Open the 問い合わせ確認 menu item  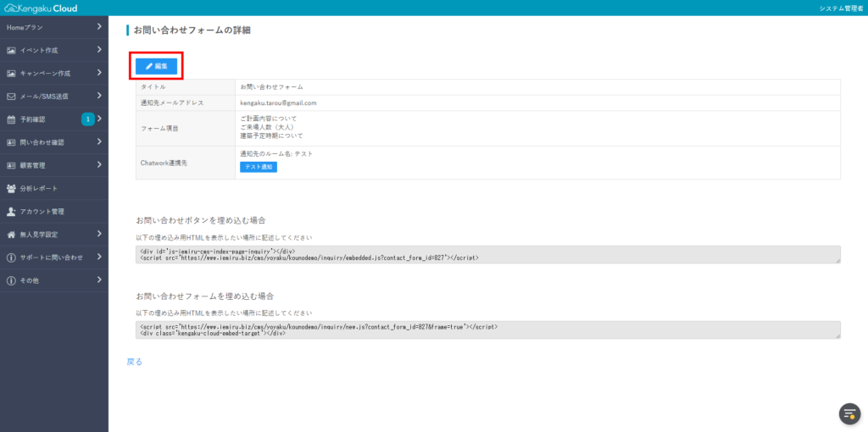click(x=54, y=142)
